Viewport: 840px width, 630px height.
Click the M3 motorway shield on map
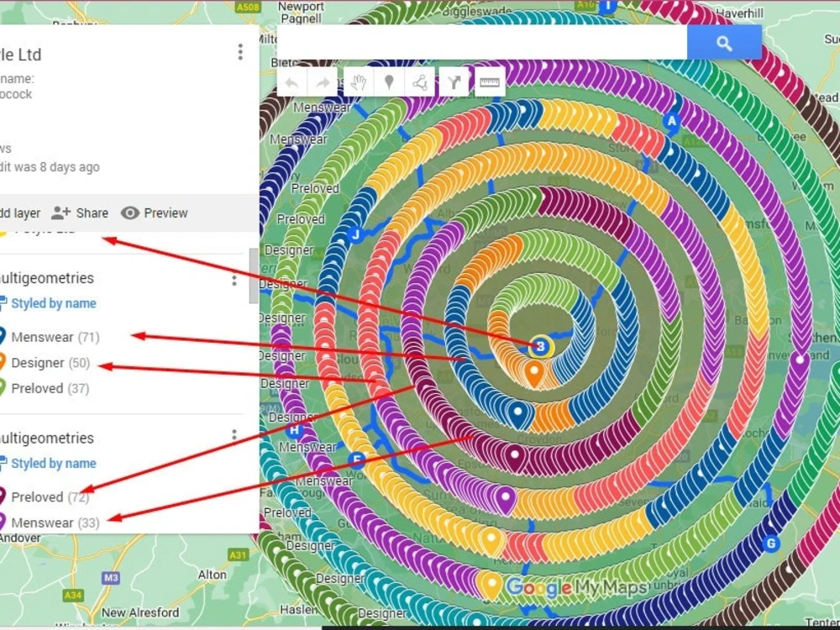click(110, 578)
